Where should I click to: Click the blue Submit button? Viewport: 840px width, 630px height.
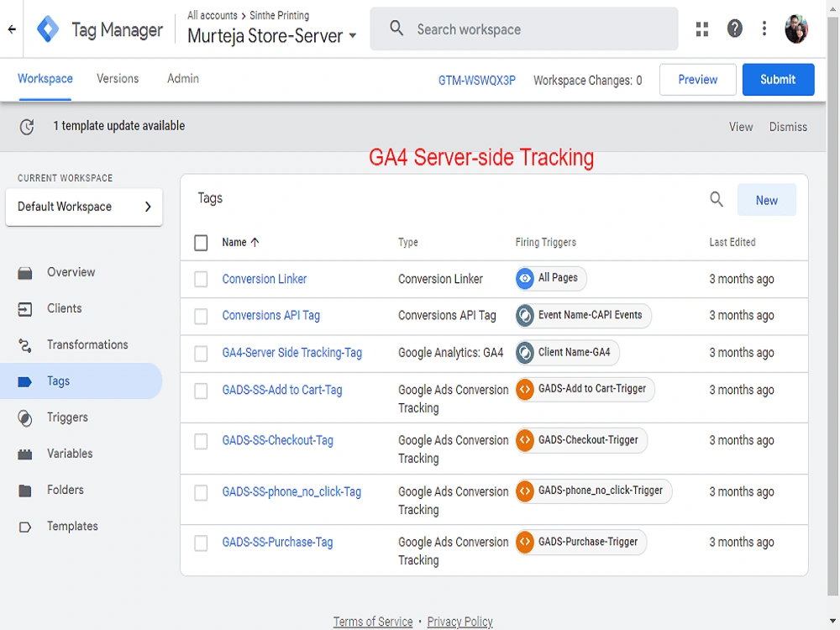coord(778,80)
